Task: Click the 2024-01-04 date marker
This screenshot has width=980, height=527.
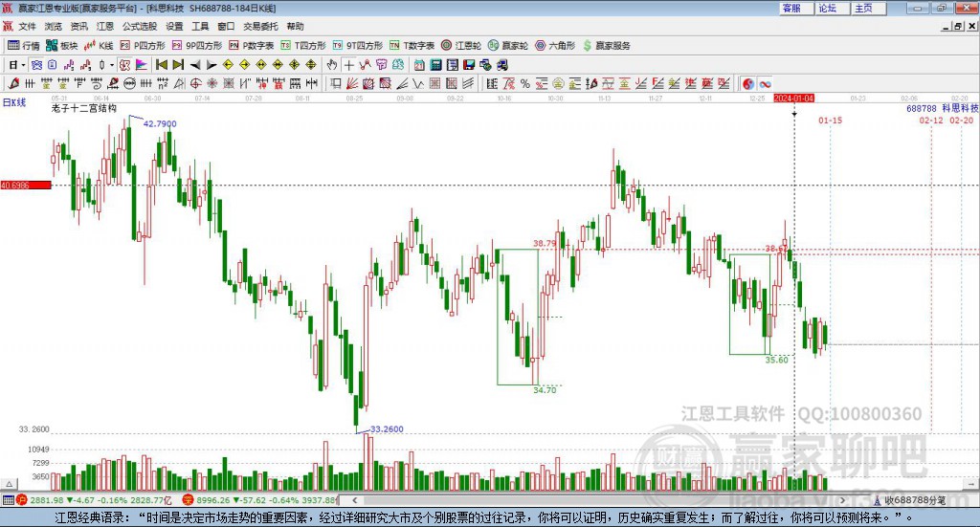Action: point(793,98)
